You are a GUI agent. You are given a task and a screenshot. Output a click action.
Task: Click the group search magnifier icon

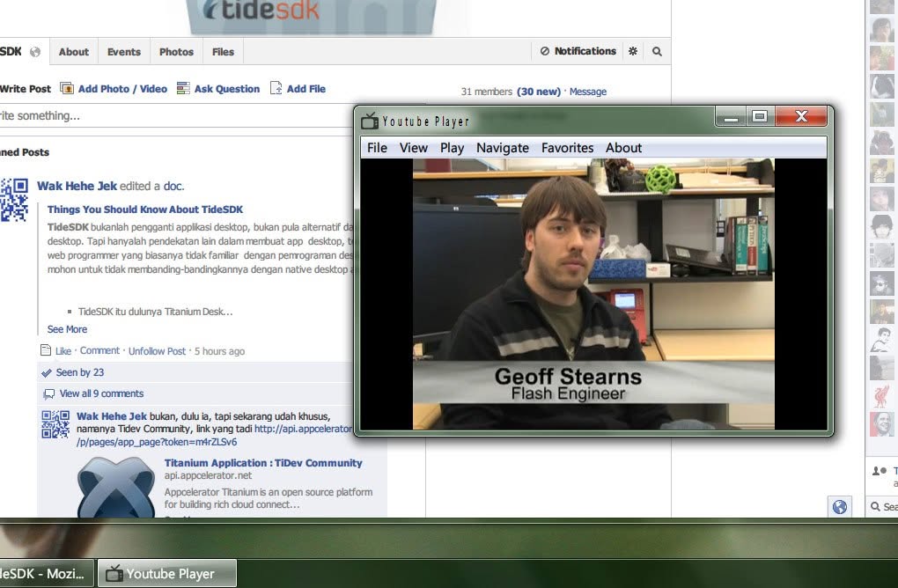[657, 52]
